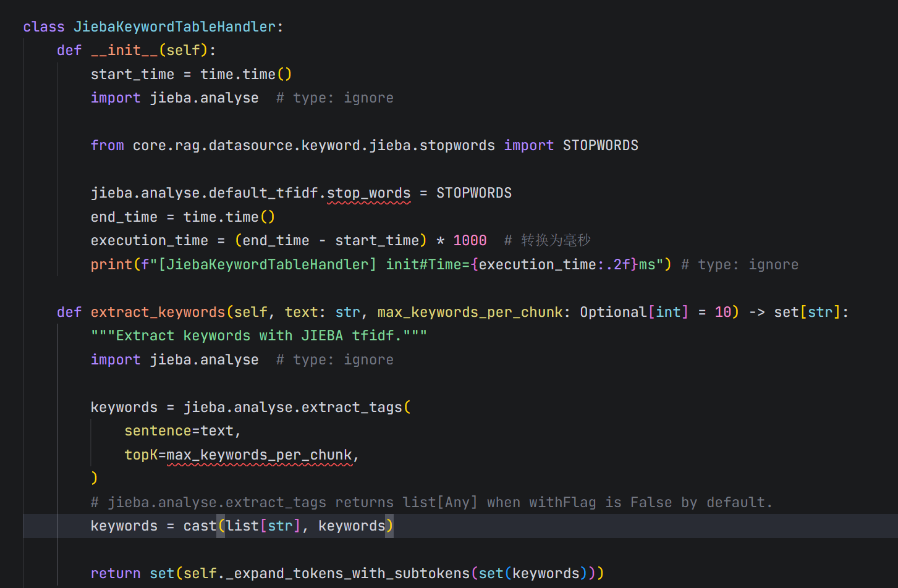Click extract_tags in the jieba.analyse call
898x588 pixels.
click(x=352, y=407)
